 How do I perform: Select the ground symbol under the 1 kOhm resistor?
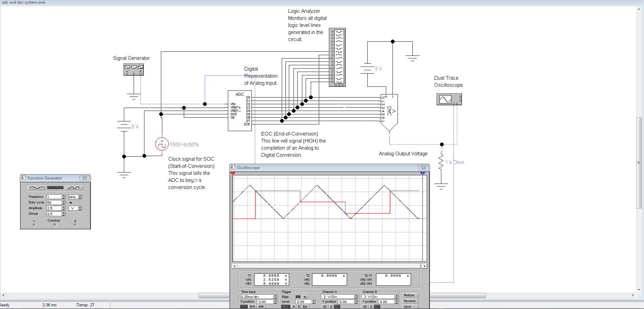441,187
